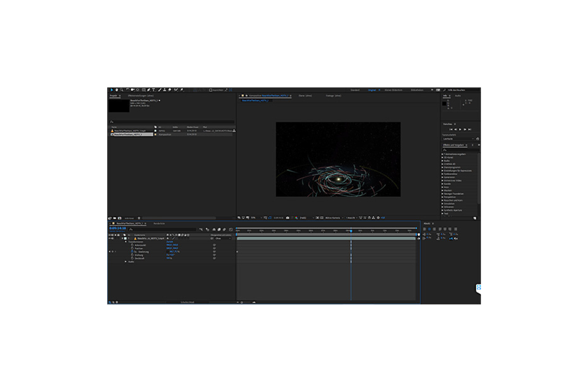Image resolution: width=588 pixels, height=392 pixels.
Task: Expand the CINEMA 4D effects category
Action: pos(443,164)
